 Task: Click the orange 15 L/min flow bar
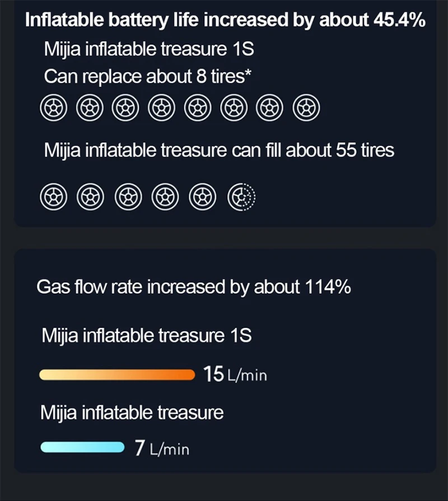coord(116,374)
